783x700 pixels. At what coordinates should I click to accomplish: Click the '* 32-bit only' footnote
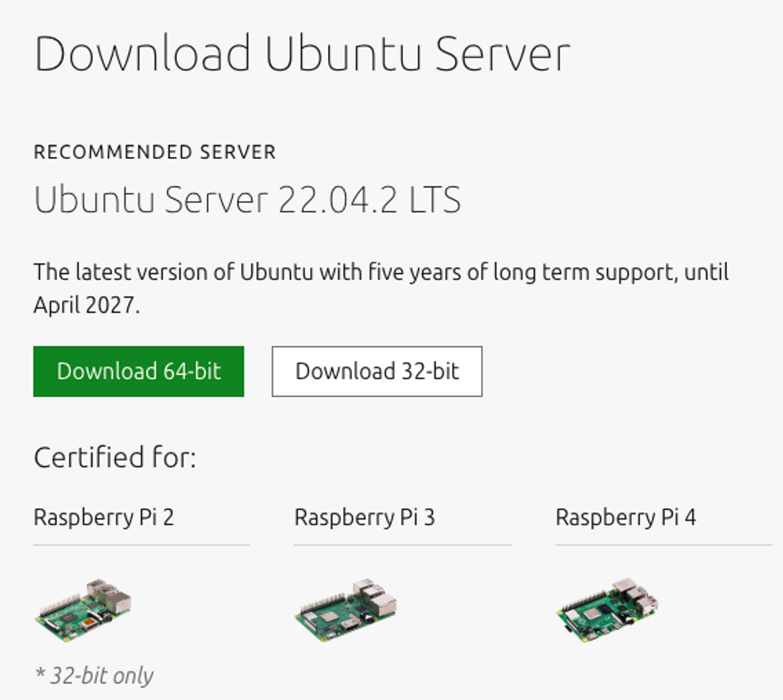coord(94,675)
